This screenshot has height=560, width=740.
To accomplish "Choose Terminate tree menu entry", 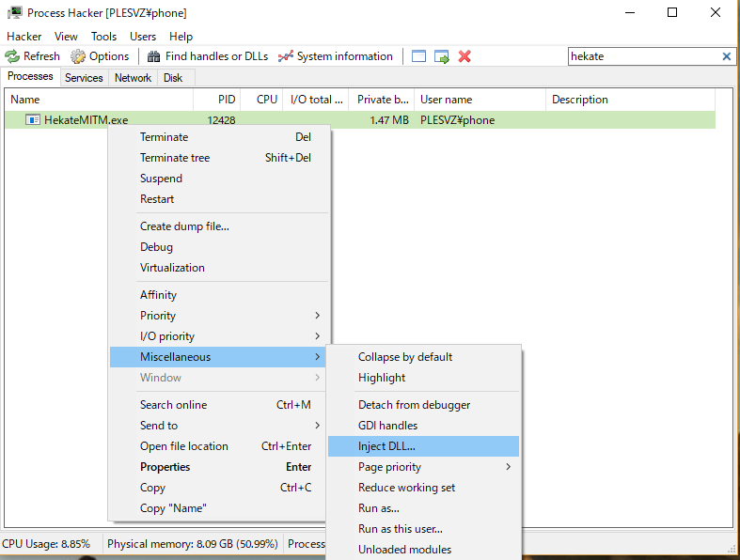I will [x=219, y=158].
